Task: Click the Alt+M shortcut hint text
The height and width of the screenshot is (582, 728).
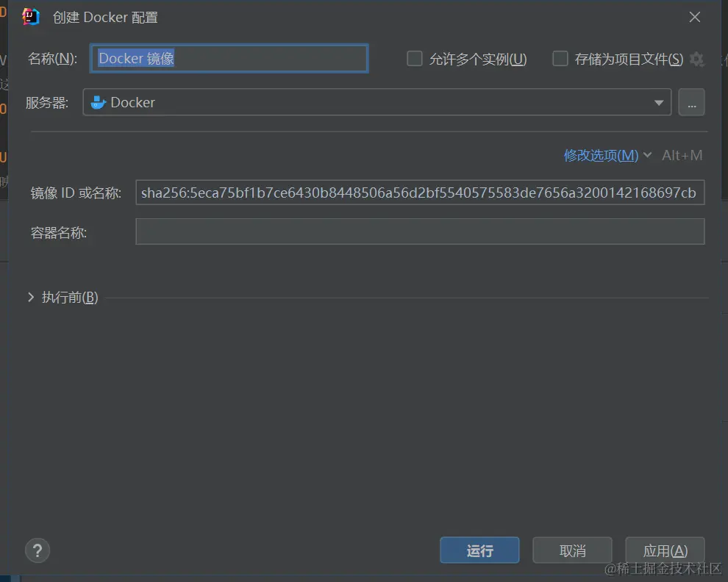Action: click(x=682, y=155)
